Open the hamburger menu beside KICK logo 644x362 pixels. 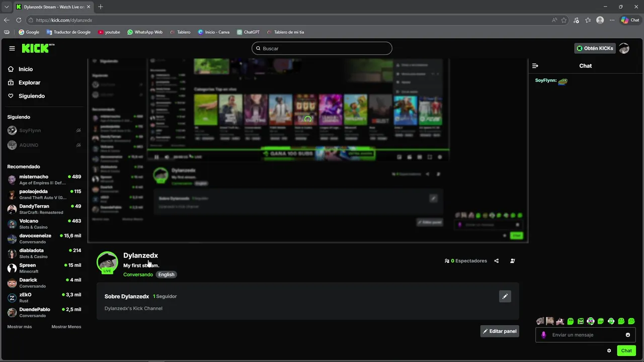tap(12, 48)
